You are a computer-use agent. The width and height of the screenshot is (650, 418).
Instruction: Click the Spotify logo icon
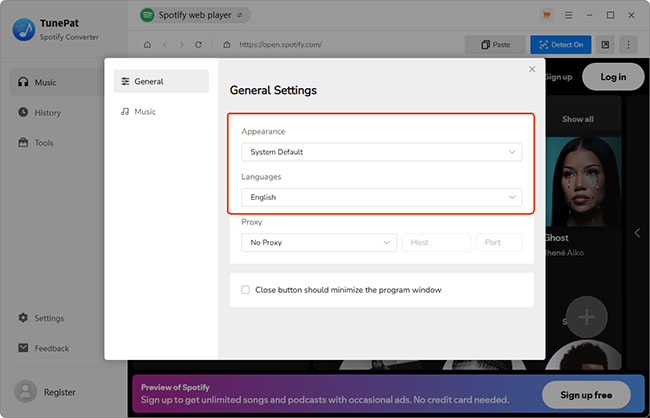pyautogui.click(x=147, y=15)
